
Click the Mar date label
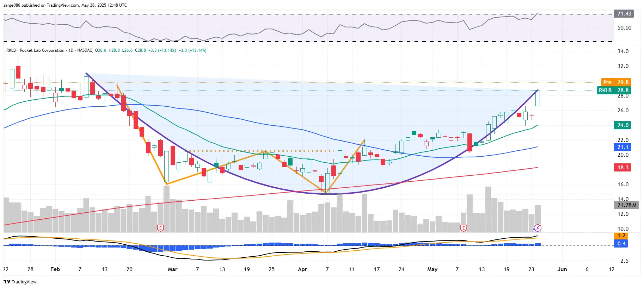(x=172, y=269)
